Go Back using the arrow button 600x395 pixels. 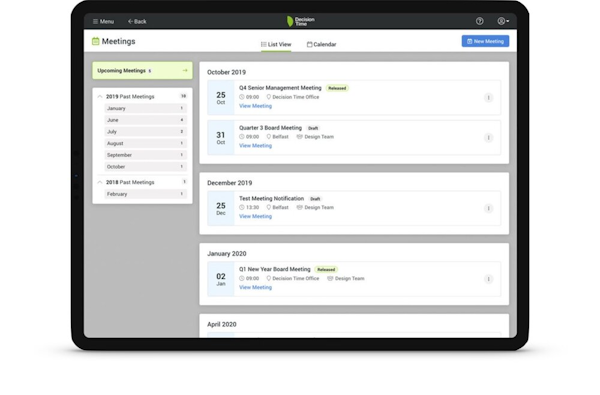tap(137, 21)
